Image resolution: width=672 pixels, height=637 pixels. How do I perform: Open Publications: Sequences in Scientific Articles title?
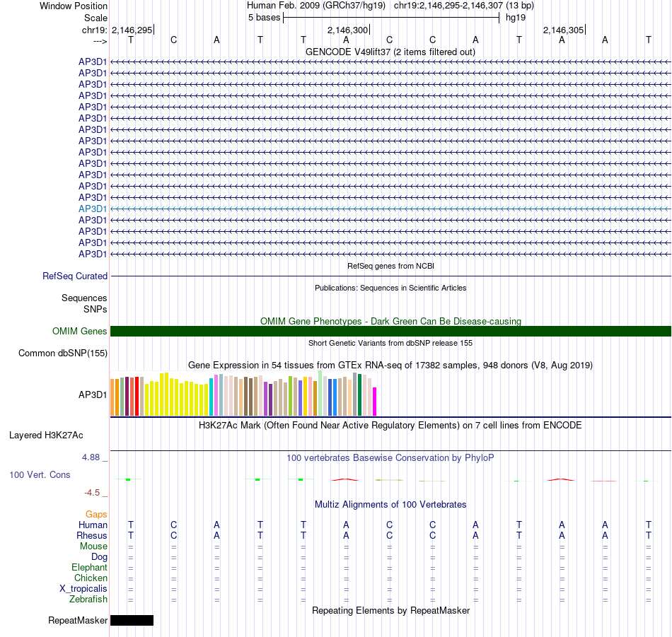390,288
